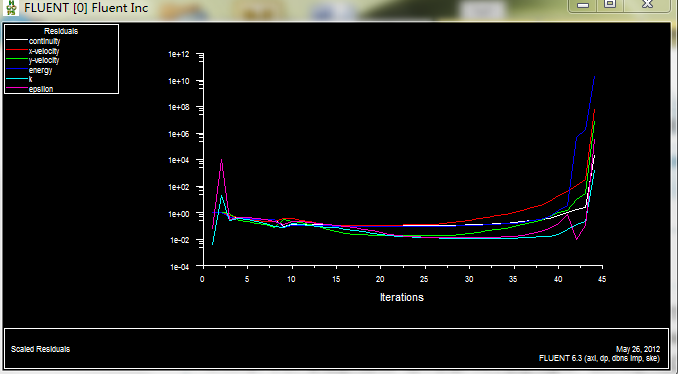678x374 pixels.
Task: Click the blue energy line sample in legend
Action: pos(16,69)
